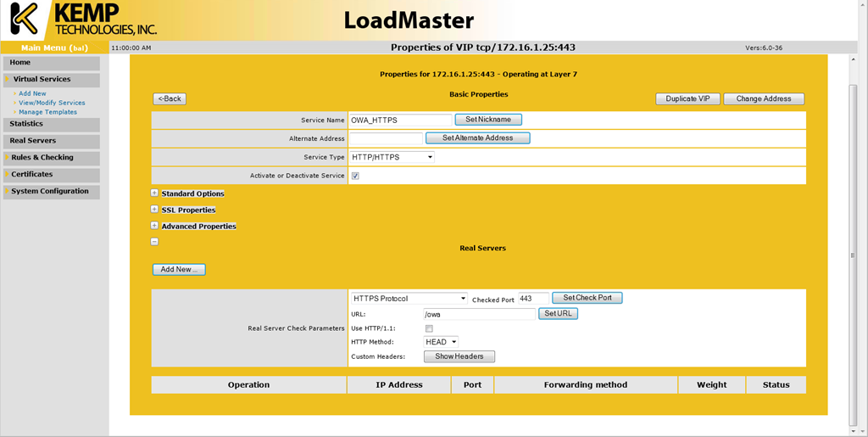Viewport: 868px width, 437px height.
Task: Open the HTTPS Protocol check dropdown
Action: (x=409, y=299)
